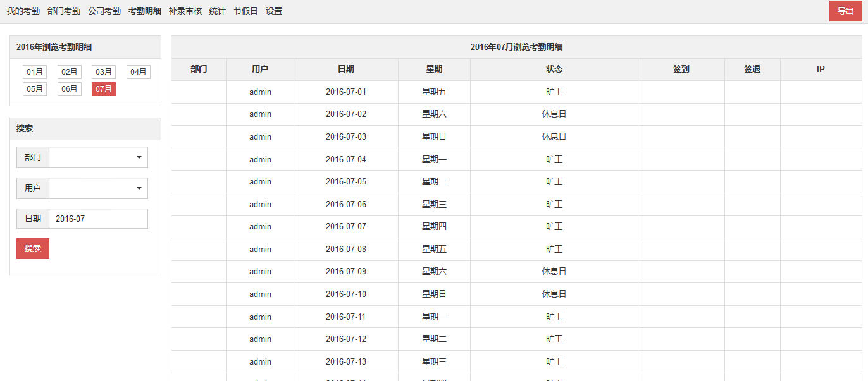Choose the 03月 month button
The width and height of the screenshot is (868, 381).
point(104,72)
